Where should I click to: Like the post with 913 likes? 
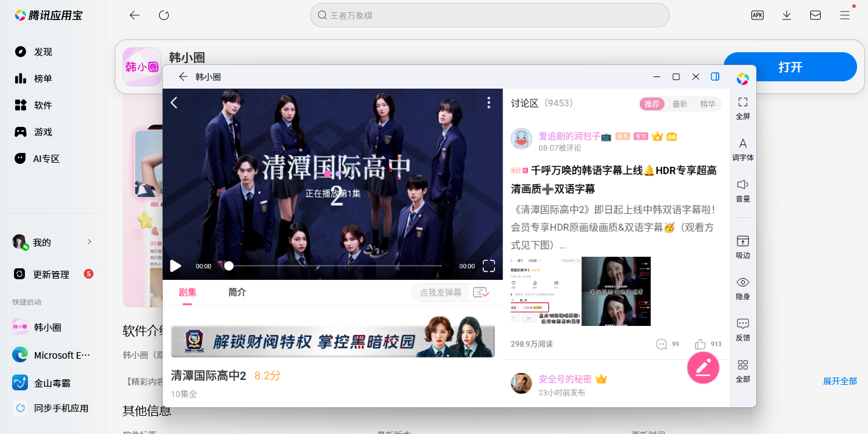click(700, 344)
